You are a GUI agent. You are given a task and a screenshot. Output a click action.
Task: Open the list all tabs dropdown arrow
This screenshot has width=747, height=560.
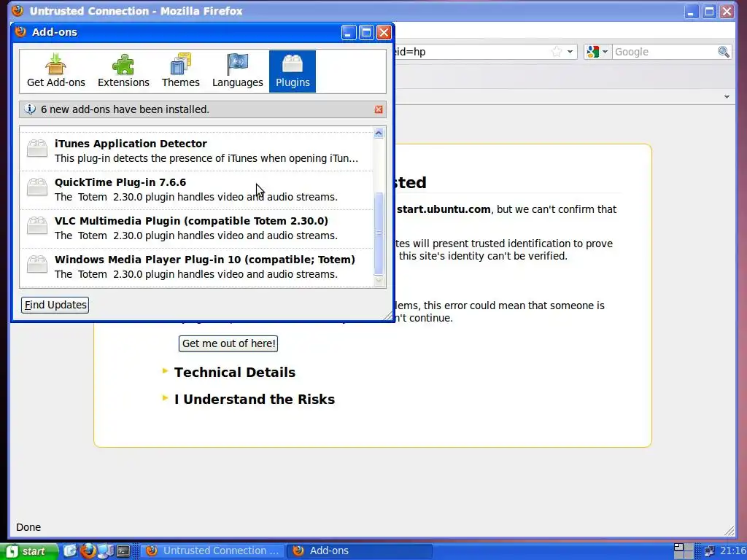tap(727, 97)
